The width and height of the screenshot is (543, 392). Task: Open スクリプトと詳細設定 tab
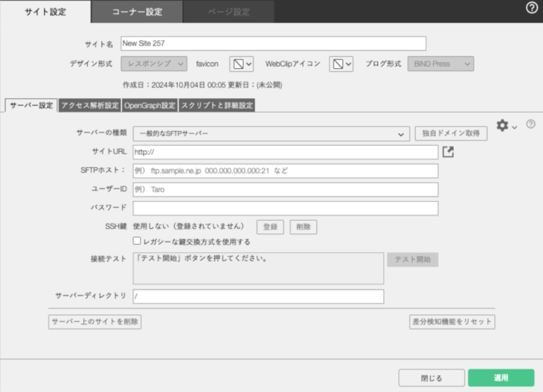point(217,106)
